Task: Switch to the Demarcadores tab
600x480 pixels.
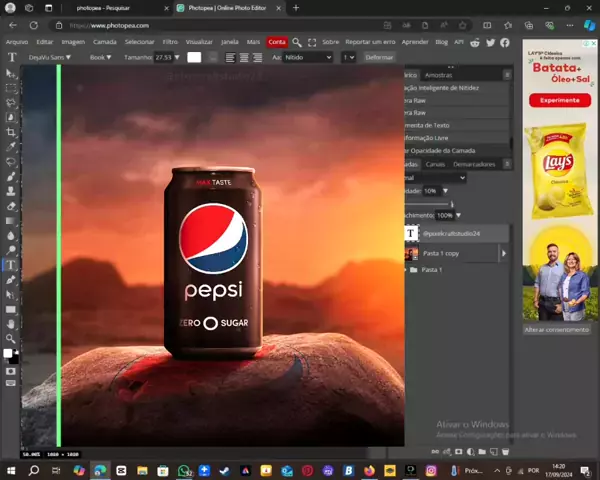Action: coord(474,164)
